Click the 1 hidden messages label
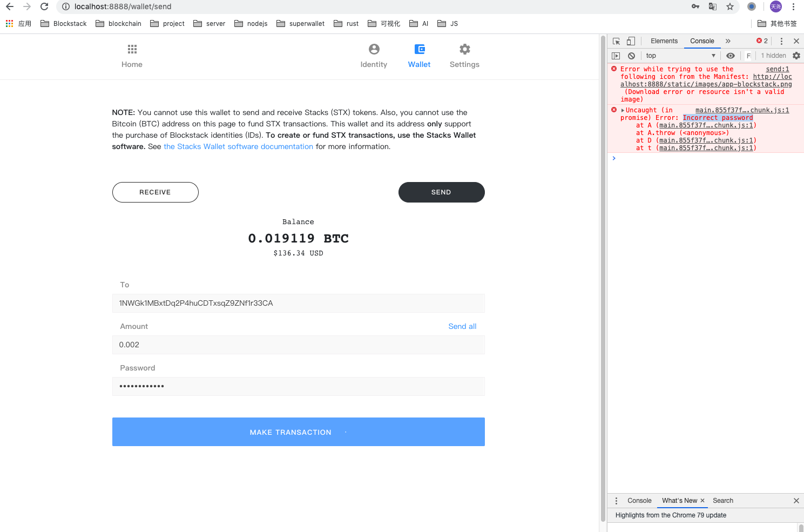The width and height of the screenshot is (804, 532). [774, 56]
